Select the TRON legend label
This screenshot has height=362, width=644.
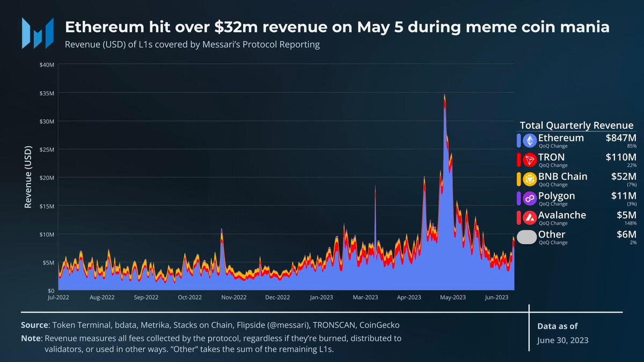[551, 157]
